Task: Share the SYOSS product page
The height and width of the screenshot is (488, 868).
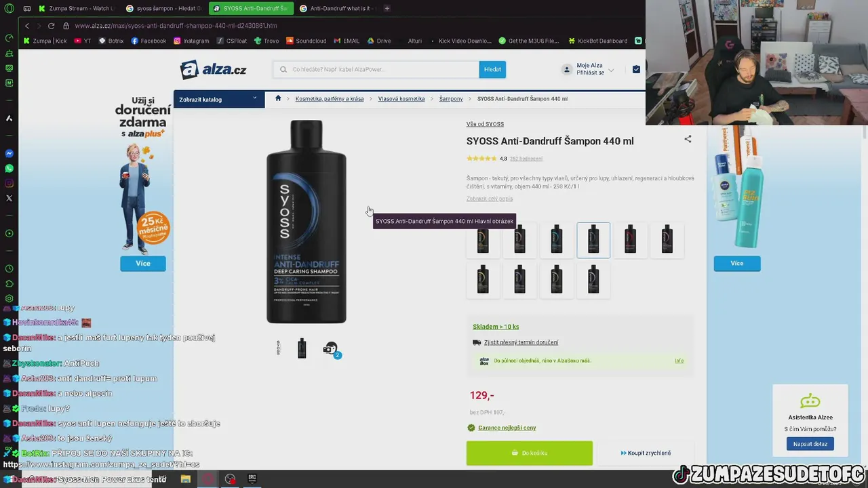Action: click(x=688, y=139)
